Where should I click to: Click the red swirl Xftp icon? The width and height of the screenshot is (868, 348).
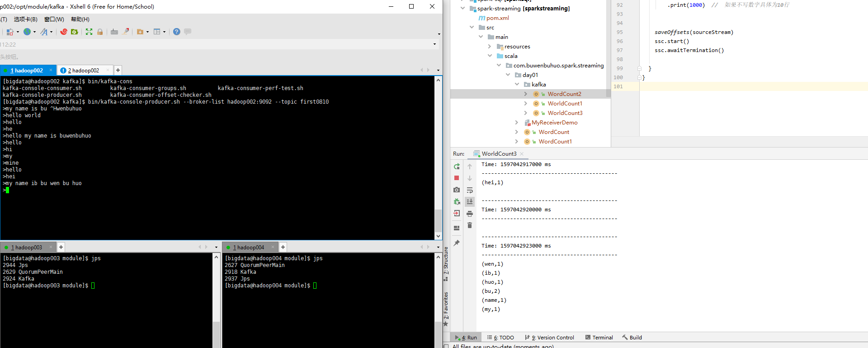click(x=64, y=32)
